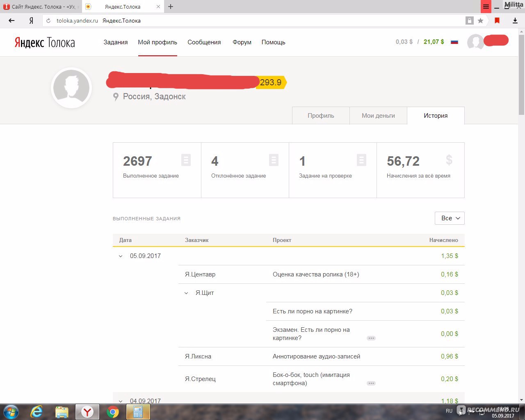The width and height of the screenshot is (525, 420).
Task: Open Сообщения in the top navigation
Action: 204,42
